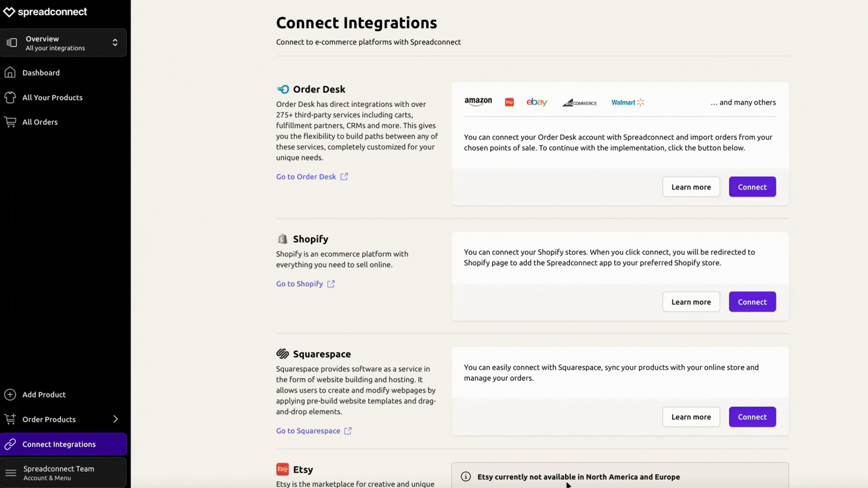This screenshot has width=868, height=488.
Task: Click the Etsy section heading
Action: click(303, 469)
